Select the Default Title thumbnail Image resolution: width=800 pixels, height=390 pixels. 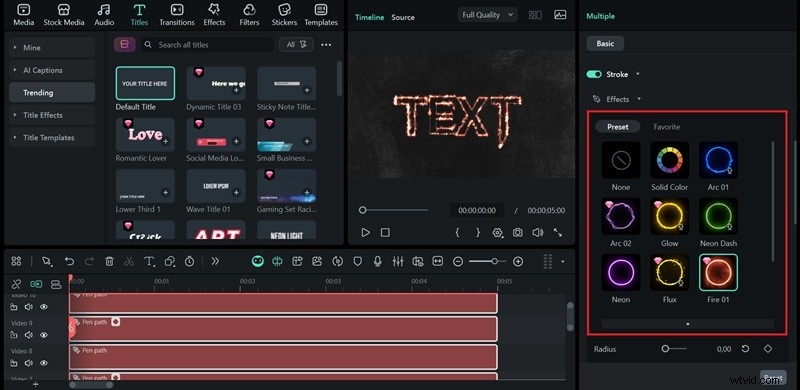pyautogui.click(x=145, y=83)
